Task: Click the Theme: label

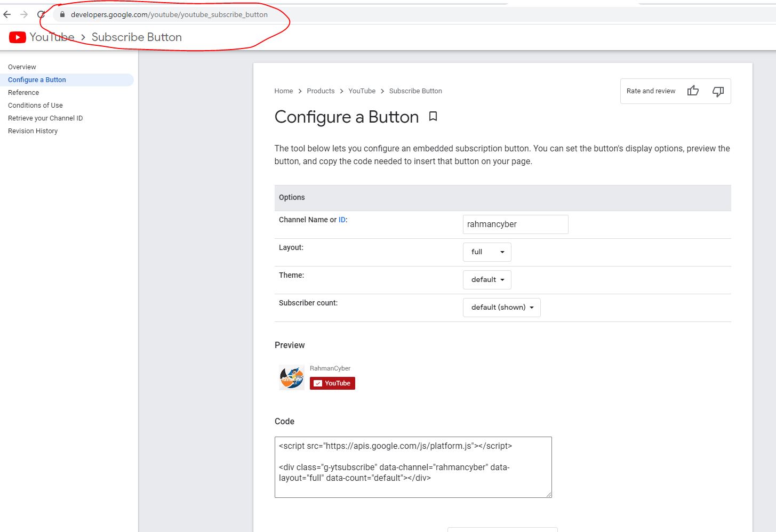Action: (291, 275)
